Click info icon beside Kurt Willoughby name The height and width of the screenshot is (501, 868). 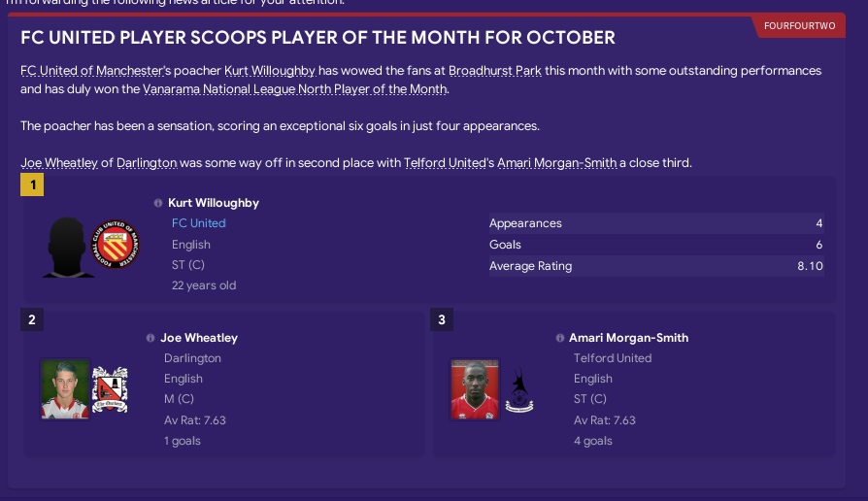(158, 203)
